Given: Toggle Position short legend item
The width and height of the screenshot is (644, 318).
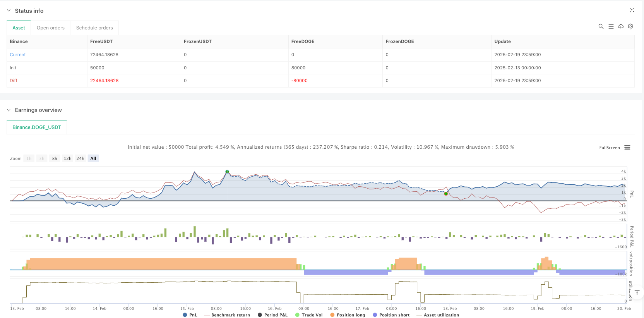Looking at the screenshot, I should [x=391, y=315].
